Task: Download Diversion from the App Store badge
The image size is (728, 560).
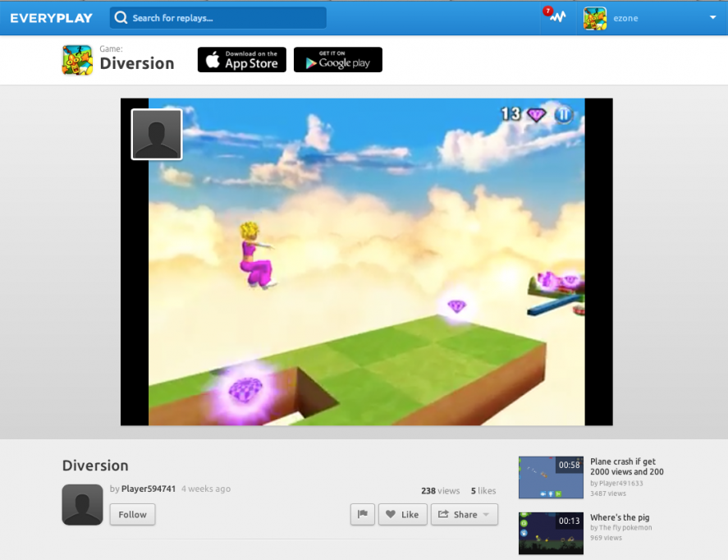Action: [x=241, y=59]
